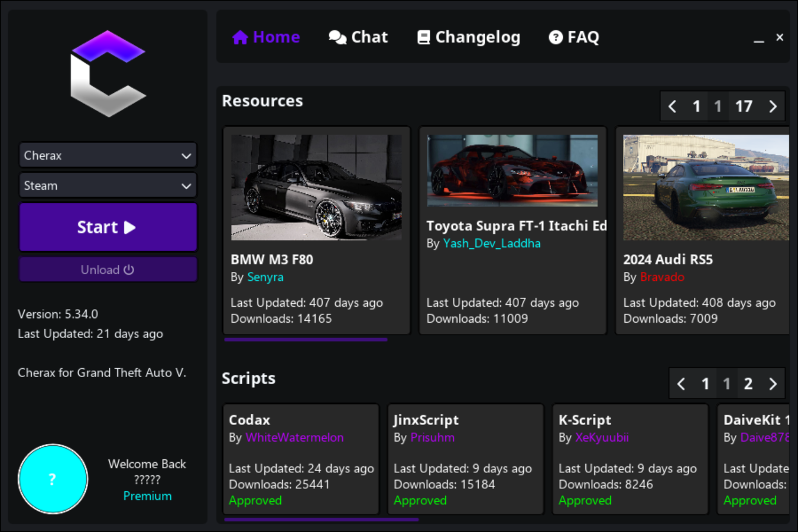Minimize the launcher window
The height and width of the screenshot is (532, 798).
coord(759,38)
